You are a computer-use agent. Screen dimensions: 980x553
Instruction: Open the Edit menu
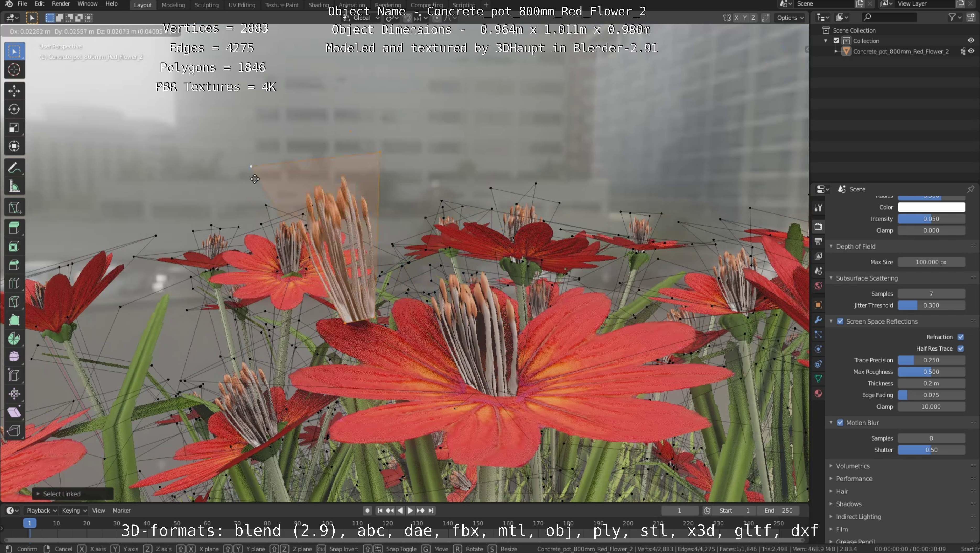coord(39,4)
